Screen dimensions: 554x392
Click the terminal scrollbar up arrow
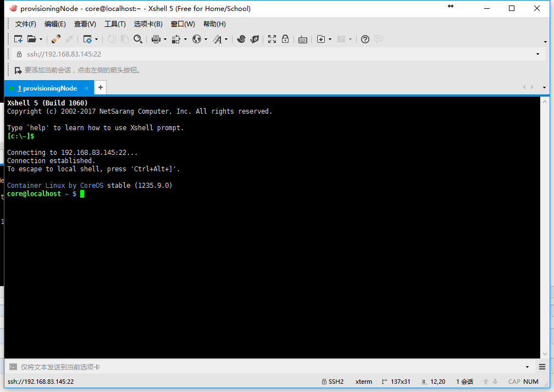pyautogui.click(x=545, y=101)
